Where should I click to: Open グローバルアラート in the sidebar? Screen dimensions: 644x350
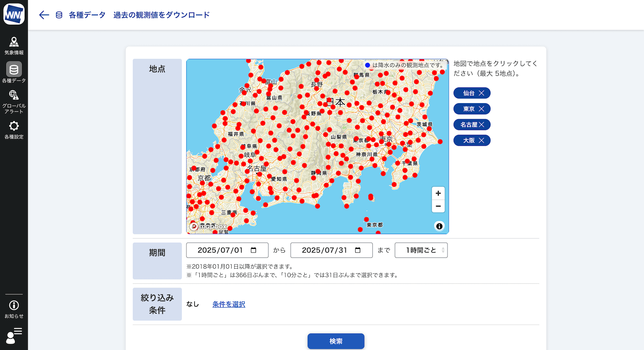coord(14,101)
